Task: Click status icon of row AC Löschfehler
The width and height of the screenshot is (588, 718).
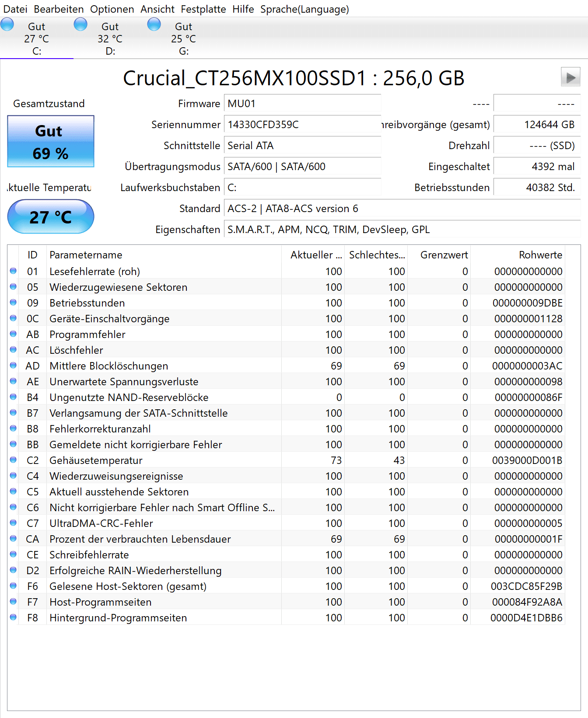Action: (x=13, y=350)
